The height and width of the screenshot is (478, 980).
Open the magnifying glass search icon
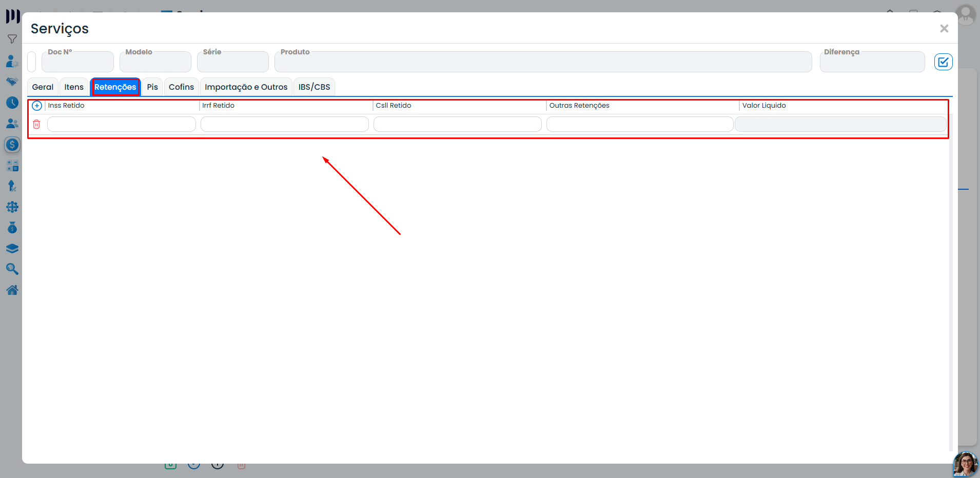(12, 269)
